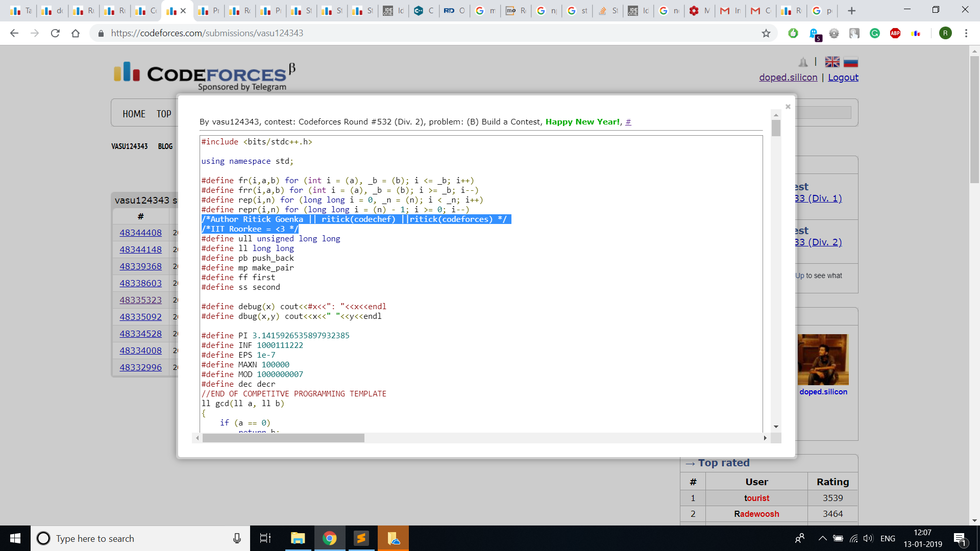Open the AdBlock Plus extension
980x551 pixels.
(x=895, y=33)
